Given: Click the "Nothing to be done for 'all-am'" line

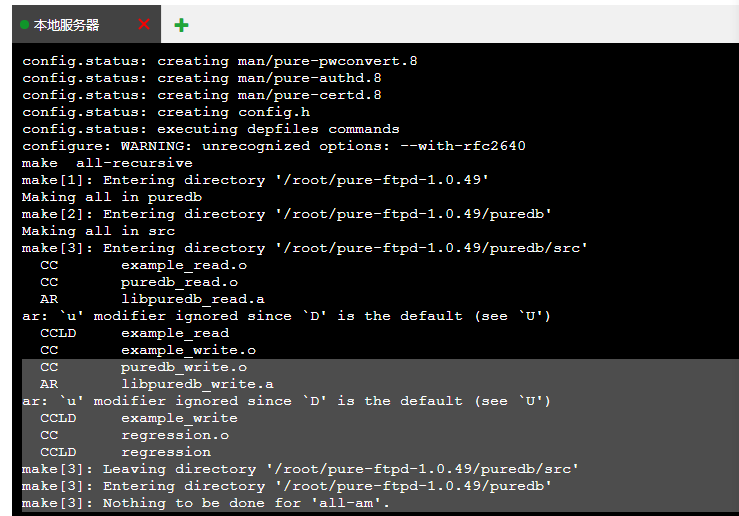Looking at the screenshot, I should coord(206,503).
